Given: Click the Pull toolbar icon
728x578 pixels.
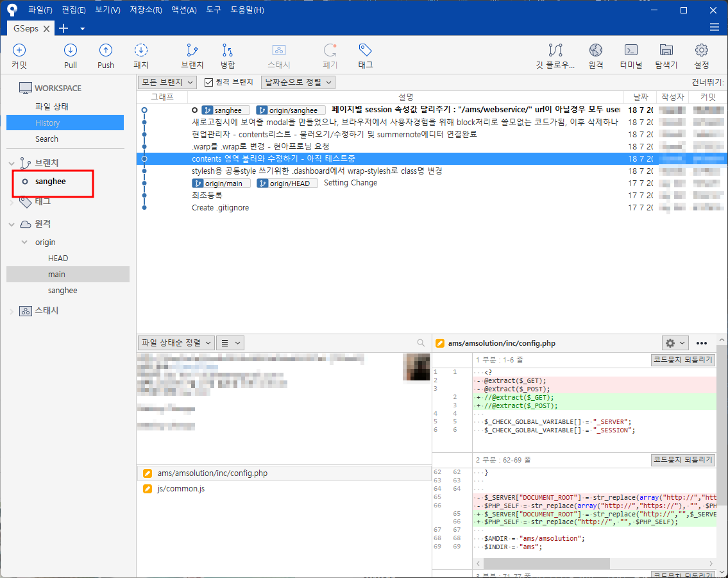Looking at the screenshot, I should 71,56.
